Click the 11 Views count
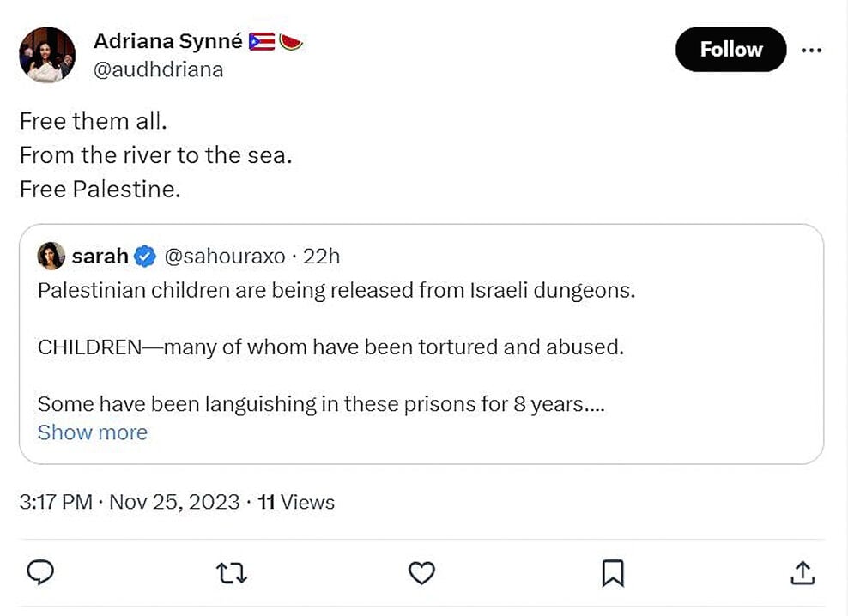848x616 pixels. coord(295,502)
